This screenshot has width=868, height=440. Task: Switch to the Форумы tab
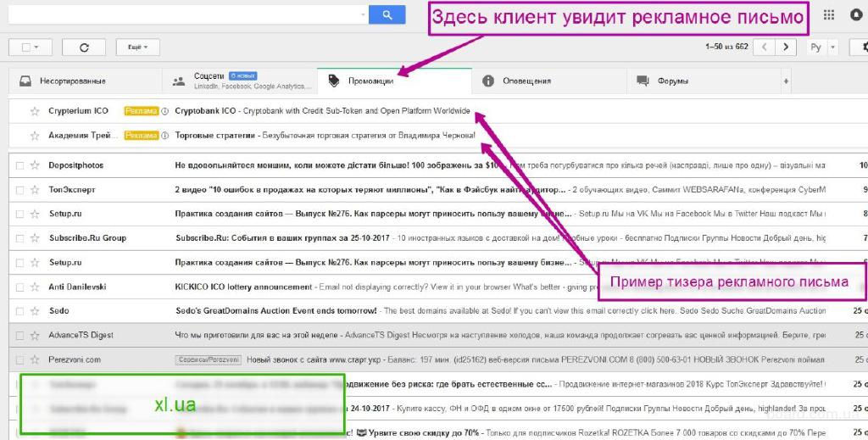[703, 81]
